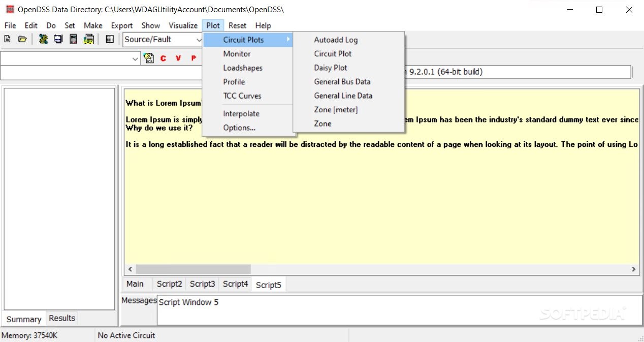The height and width of the screenshot is (342, 644).
Task: Switch to the Script4 tab
Action: point(235,284)
